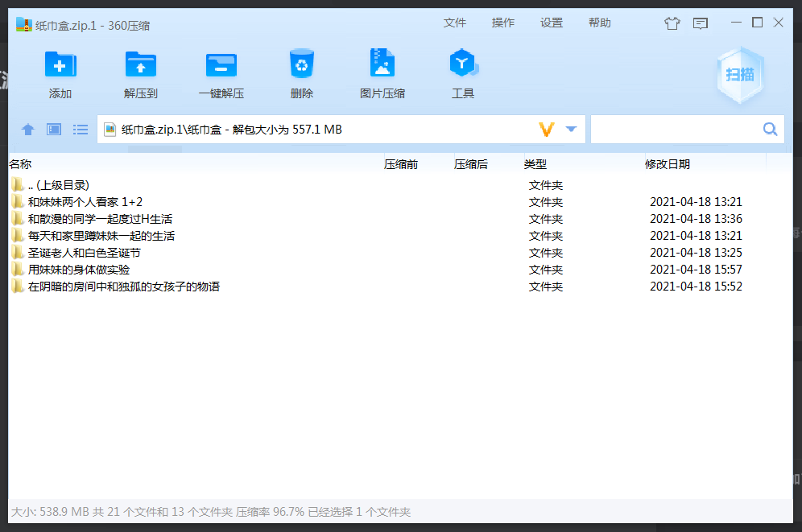802x532 pixels.
Task: Click the Add (添加) toolbar icon
Action: click(x=60, y=64)
